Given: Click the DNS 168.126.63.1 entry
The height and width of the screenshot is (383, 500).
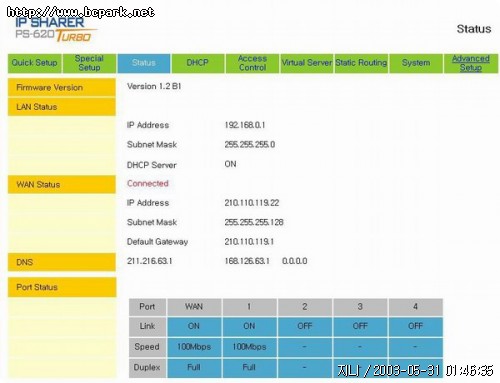Looking at the screenshot, I should (x=247, y=261).
